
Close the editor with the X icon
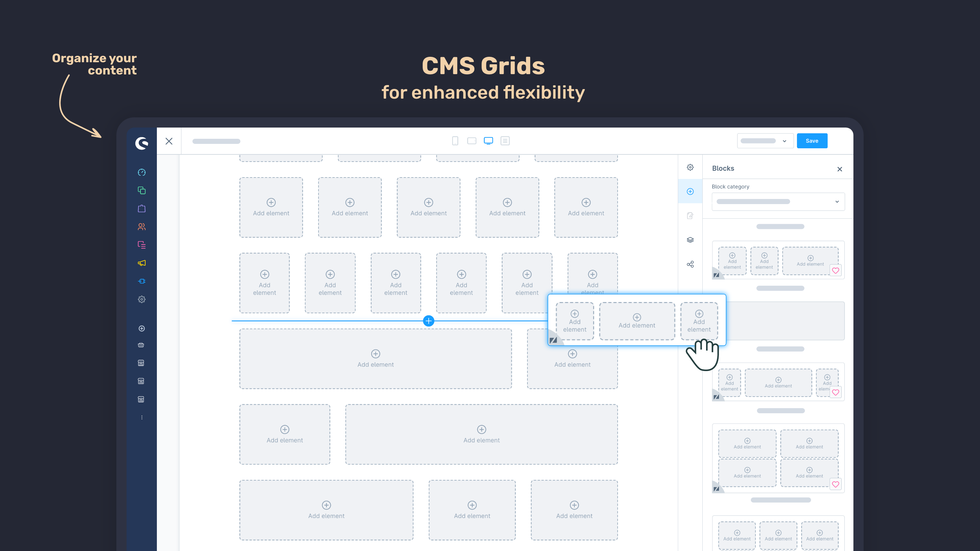169,141
